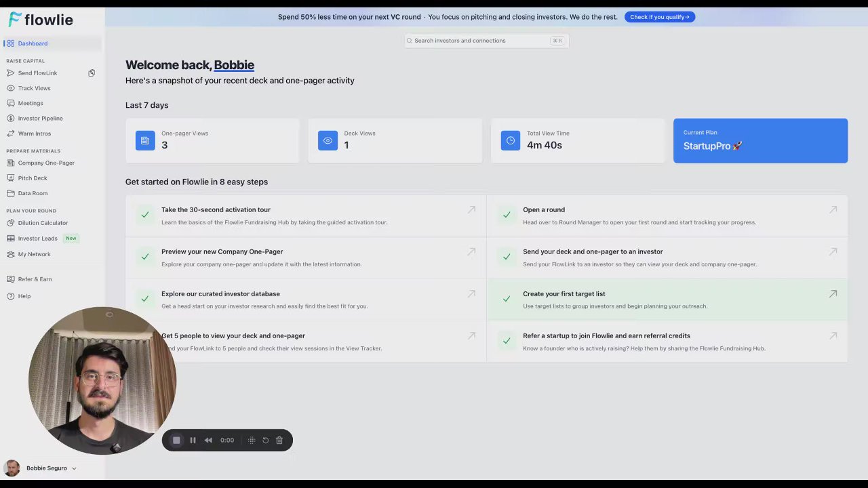Open arrow for Send your deck to investor
The height and width of the screenshot is (488, 868).
[x=833, y=252]
